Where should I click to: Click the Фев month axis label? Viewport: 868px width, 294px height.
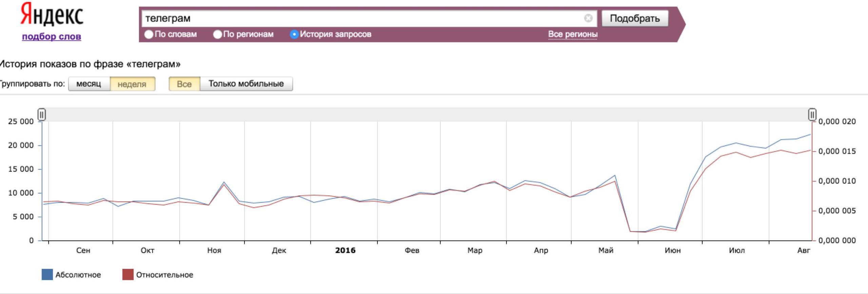412,250
